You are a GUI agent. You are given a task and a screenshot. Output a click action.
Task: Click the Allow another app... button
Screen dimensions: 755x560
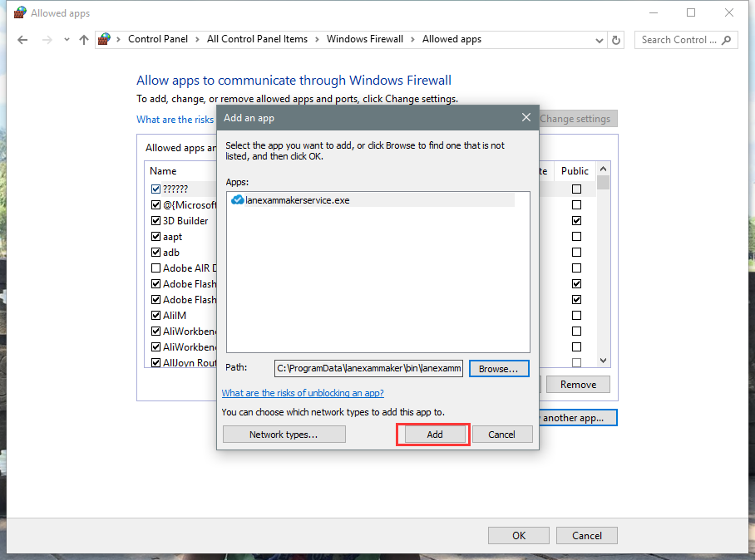(577, 418)
